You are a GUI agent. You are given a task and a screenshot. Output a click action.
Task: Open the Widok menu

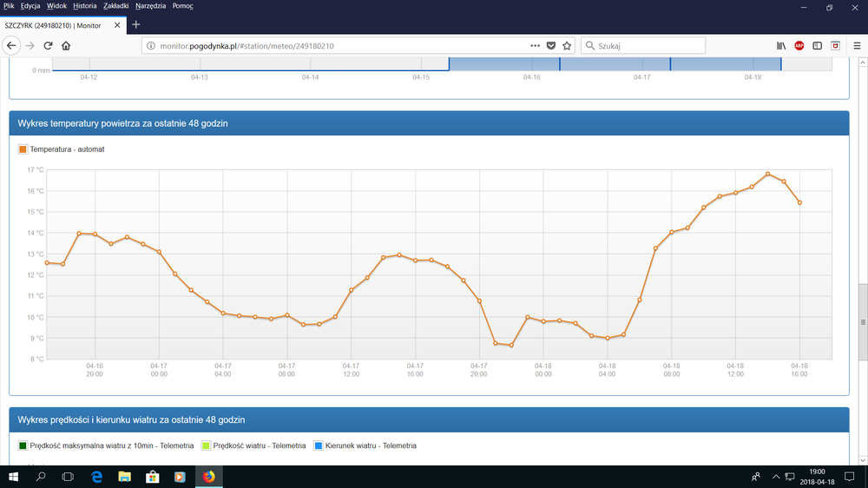(x=56, y=5)
